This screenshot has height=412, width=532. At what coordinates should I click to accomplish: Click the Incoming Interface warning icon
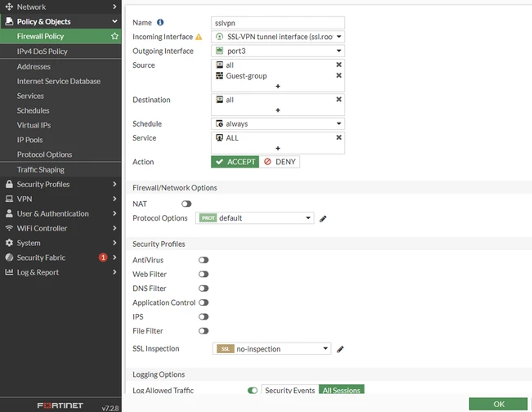point(199,37)
